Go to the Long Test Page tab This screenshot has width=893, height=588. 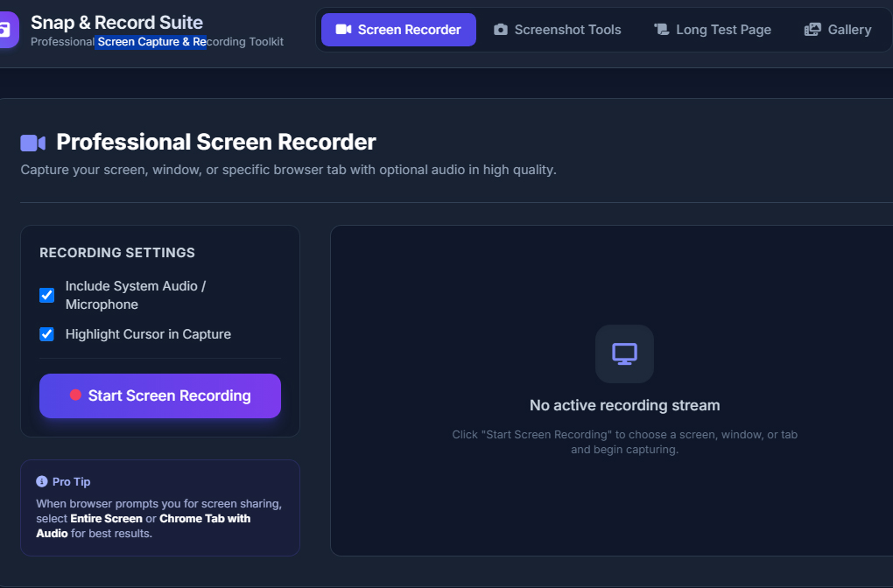[713, 30]
